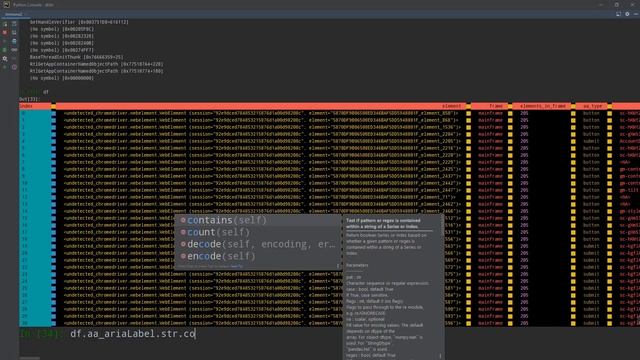Click the green execute icon in left toolbar
Viewport: 640px width, 360px height.
click(4, 50)
